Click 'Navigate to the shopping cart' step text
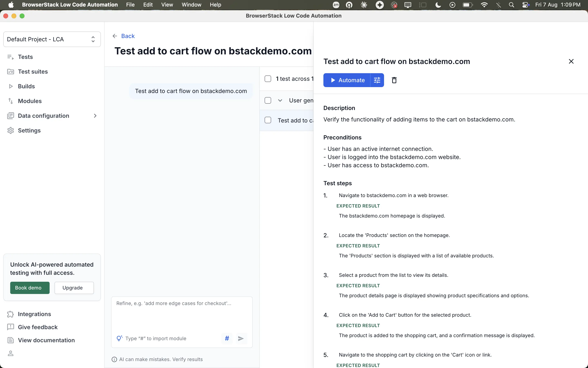Image resolution: width=588 pixels, height=368 pixels. (x=415, y=355)
